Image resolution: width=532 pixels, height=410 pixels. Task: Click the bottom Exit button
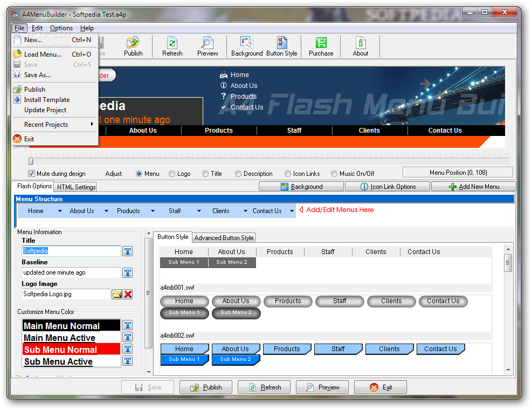pos(381,387)
